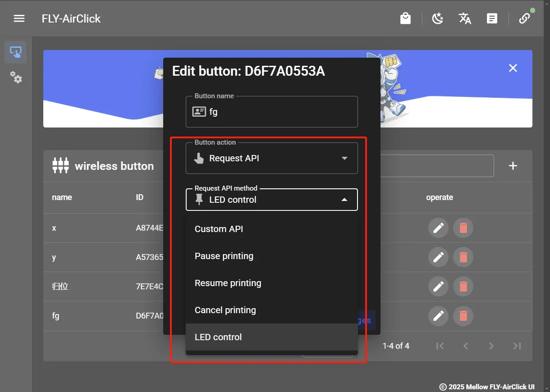550x392 pixels.
Task: Add a new wireless button
Action: click(x=513, y=166)
